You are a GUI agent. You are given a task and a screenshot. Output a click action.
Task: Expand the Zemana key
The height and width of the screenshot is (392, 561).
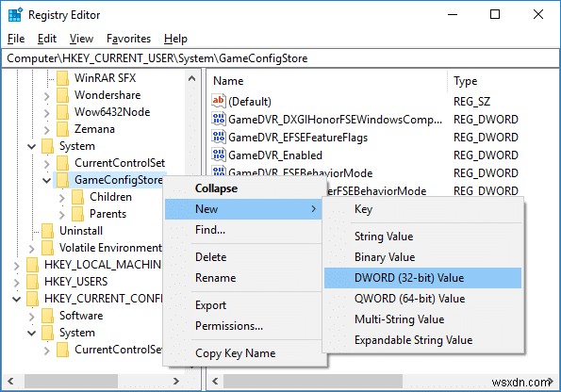coord(47,130)
